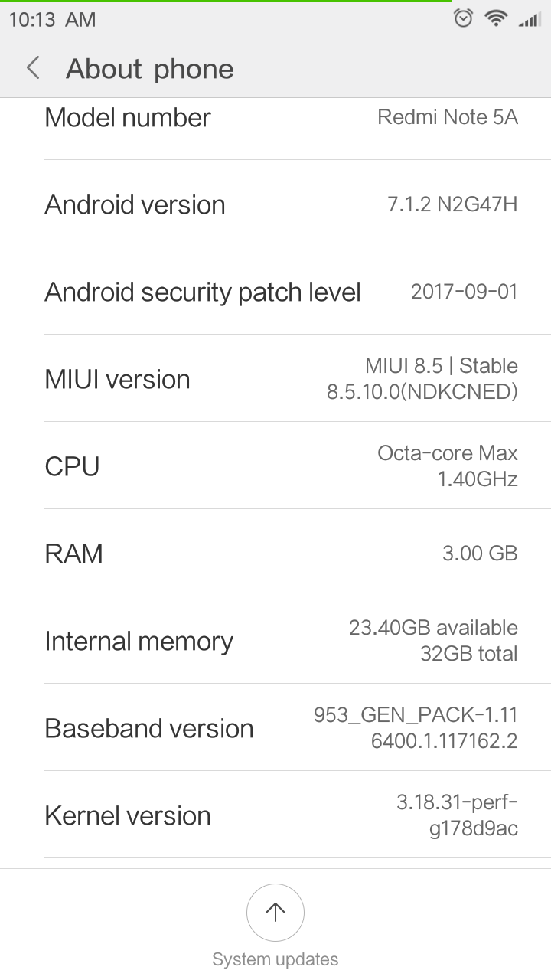Screen dimensions: 551x980
Task: Tap the cellular signal bars icon
Action: [529, 19]
